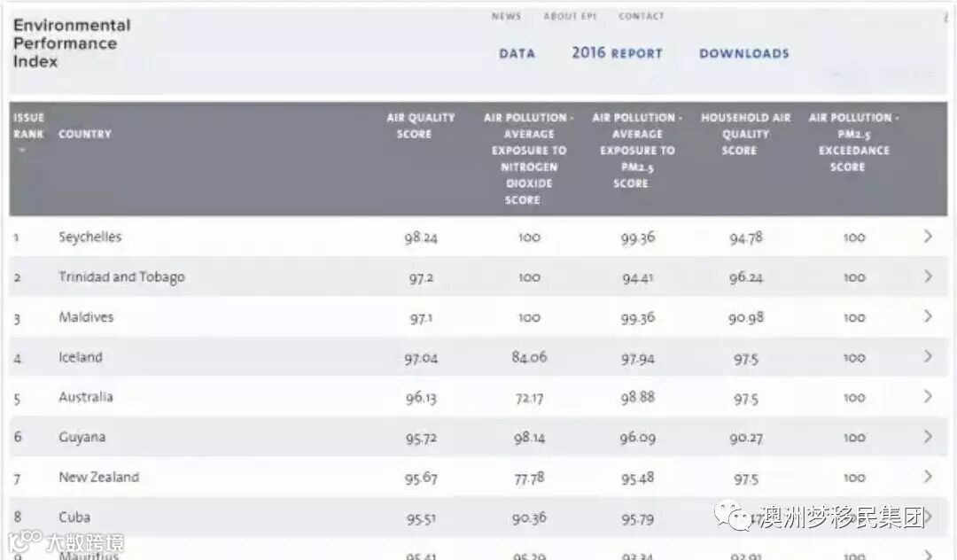
Task: Click the 84.06 nitrogen dioxide score for Iceland
Action: tap(529, 357)
